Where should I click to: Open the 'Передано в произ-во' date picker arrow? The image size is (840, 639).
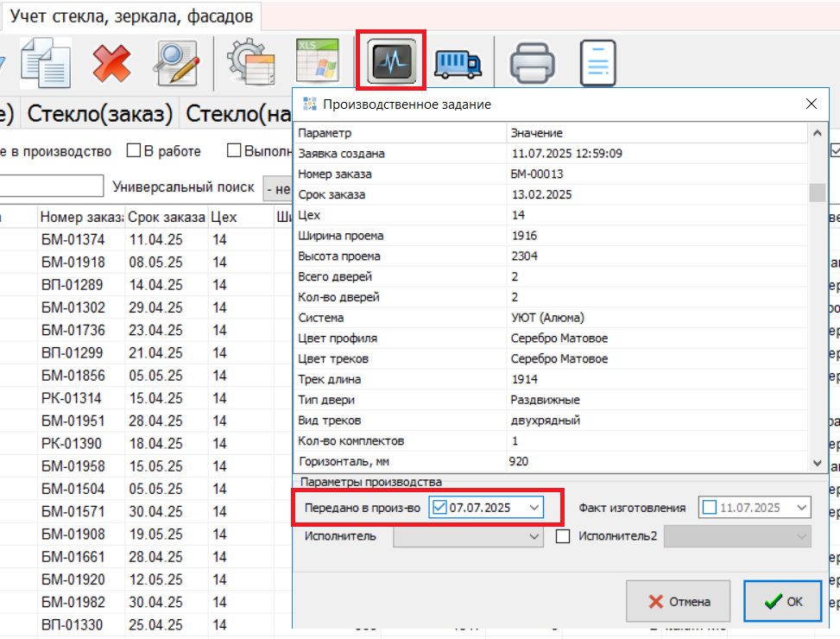(x=534, y=508)
